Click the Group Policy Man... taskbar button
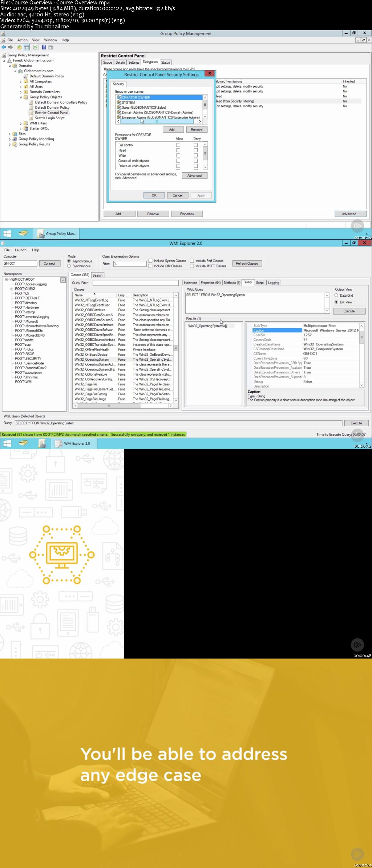This screenshot has height=868, width=372. point(57,234)
